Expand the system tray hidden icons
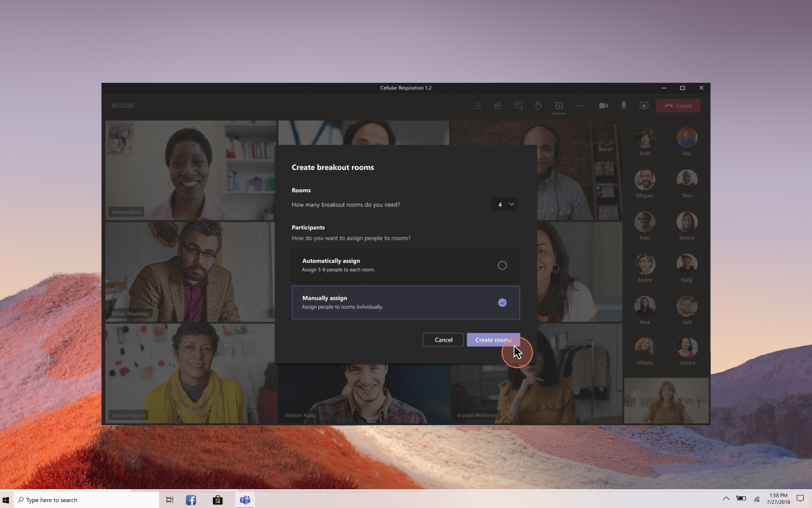Viewport: 812px width, 508px height. pos(726,499)
